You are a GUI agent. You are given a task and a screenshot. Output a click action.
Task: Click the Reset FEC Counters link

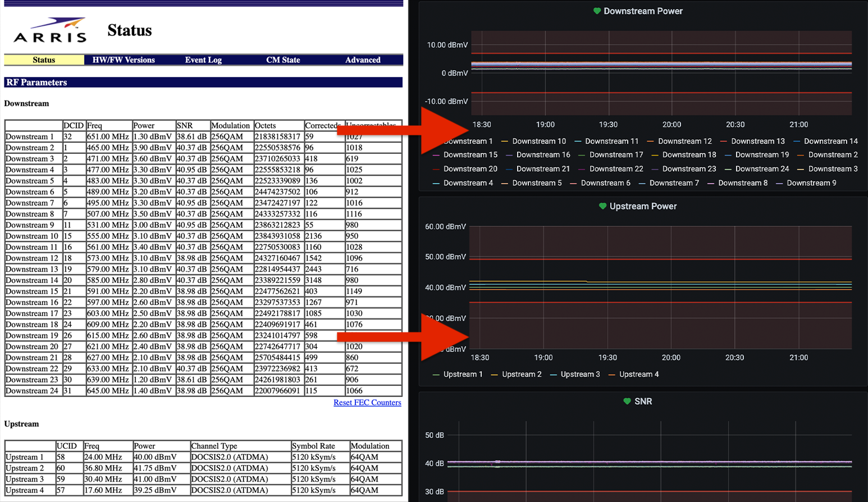click(x=367, y=402)
